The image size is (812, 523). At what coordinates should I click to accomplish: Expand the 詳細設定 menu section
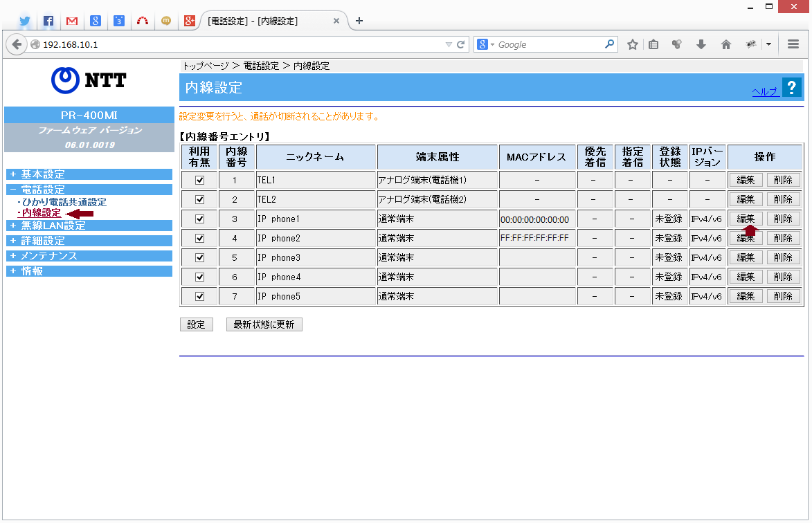[x=89, y=241]
